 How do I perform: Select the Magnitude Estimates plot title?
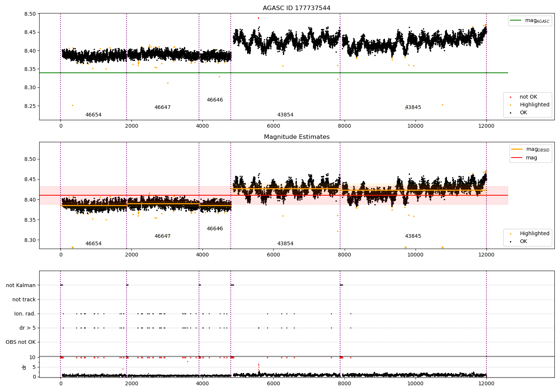[x=296, y=137]
